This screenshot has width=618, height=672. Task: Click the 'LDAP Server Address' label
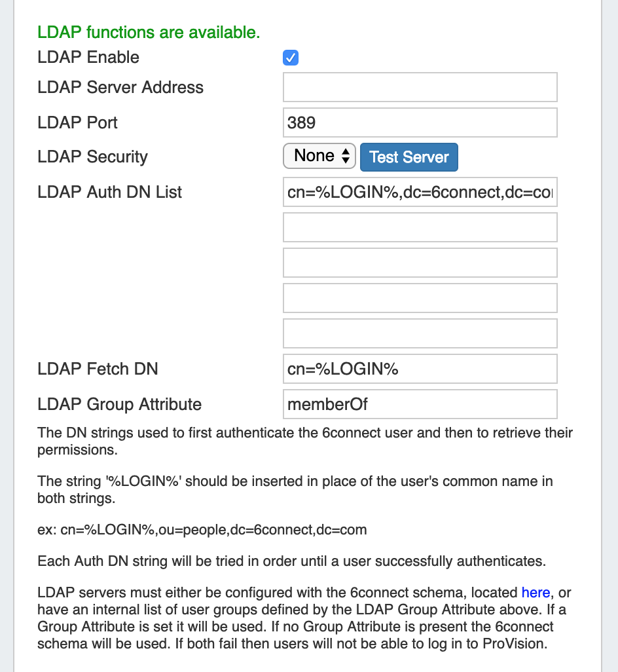pos(120,88)
